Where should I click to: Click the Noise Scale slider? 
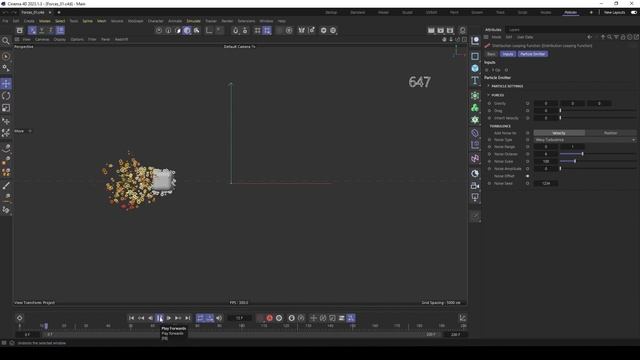click(x=598, y=162)
